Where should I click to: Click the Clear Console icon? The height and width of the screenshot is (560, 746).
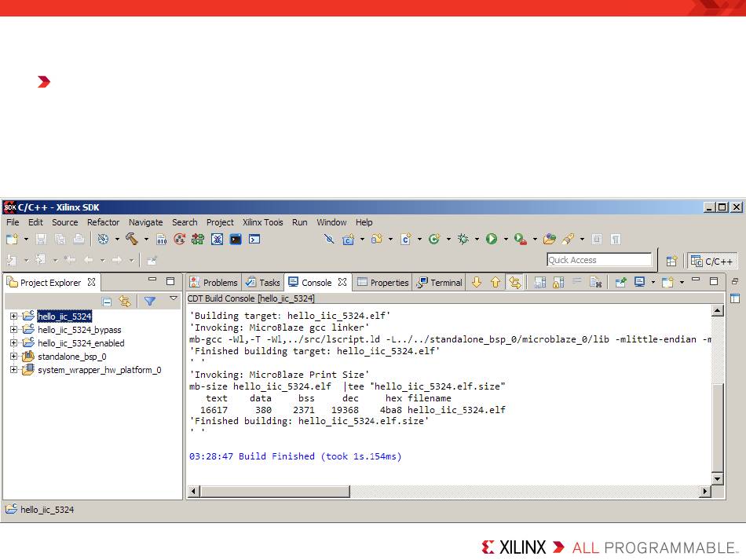click(x=596, y=283)
